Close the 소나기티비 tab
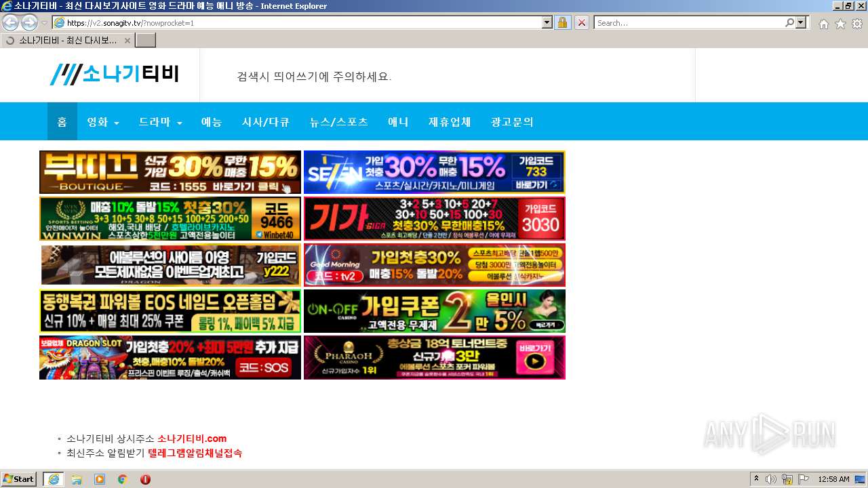This screenshot has width=868, height=488. 127,41
